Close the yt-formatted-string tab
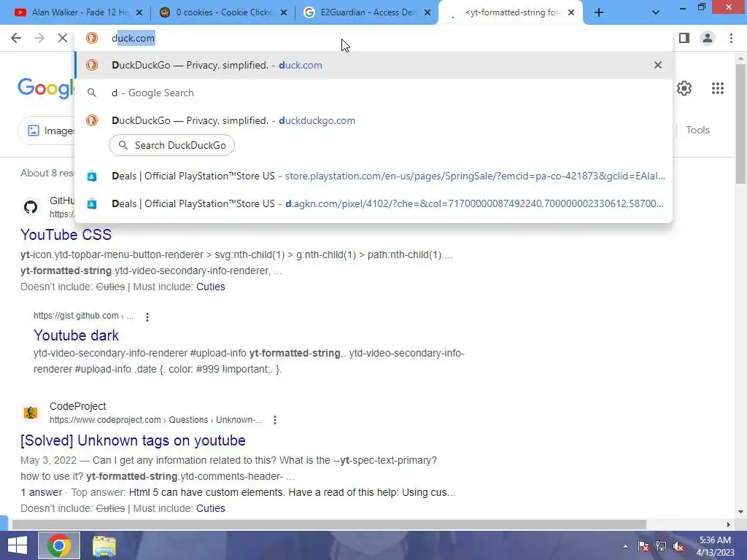The width and height of the screenshot is (747, 560). click(x=571, y=13)
